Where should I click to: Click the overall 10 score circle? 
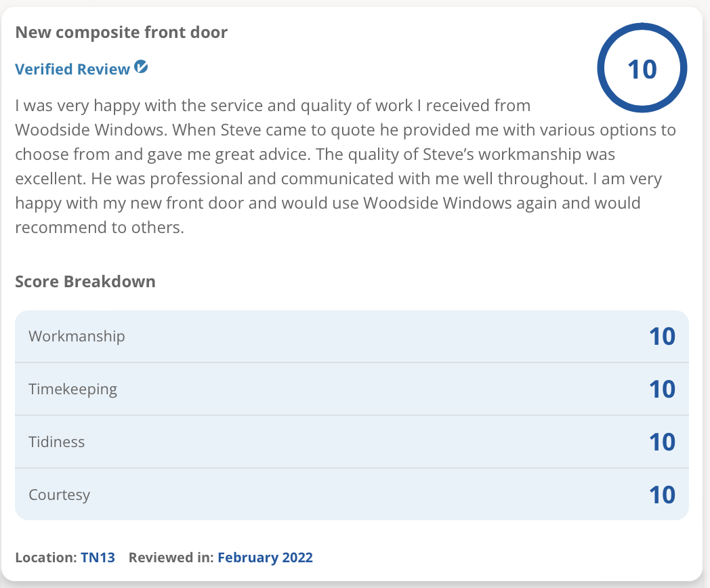tap(642, 68)
